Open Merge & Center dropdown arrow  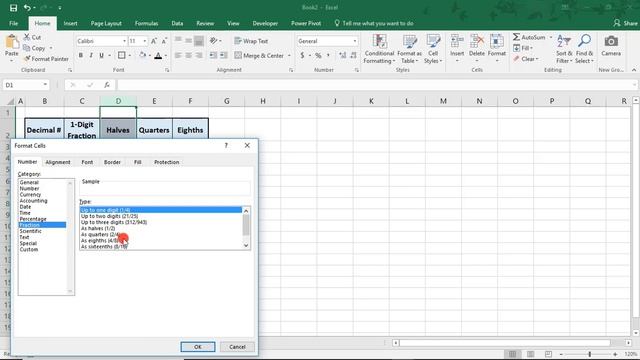tap(289, 56)
